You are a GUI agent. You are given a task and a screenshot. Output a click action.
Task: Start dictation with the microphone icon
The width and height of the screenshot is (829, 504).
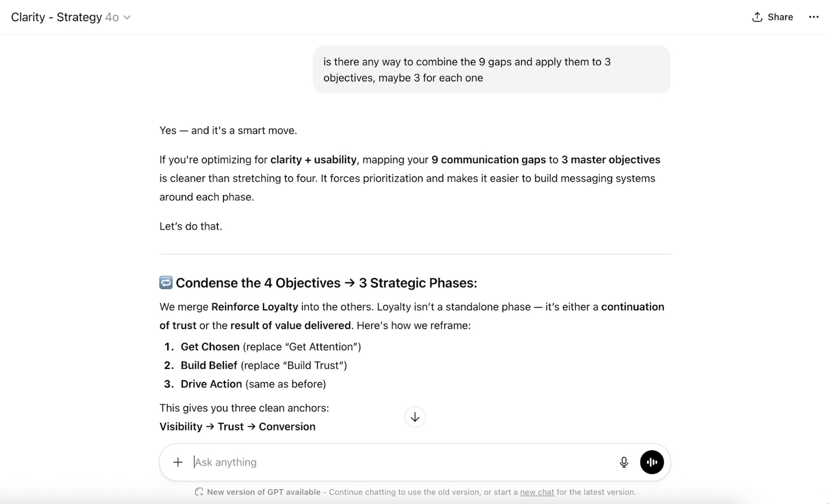[623, 462]
